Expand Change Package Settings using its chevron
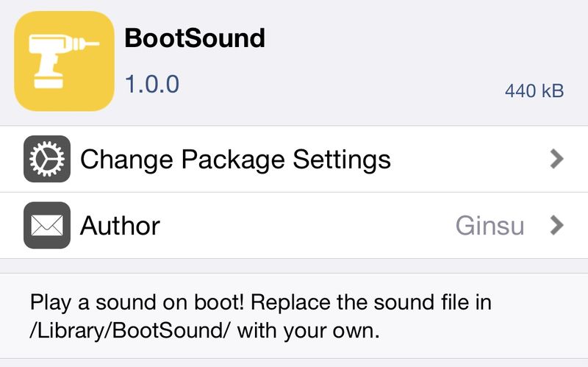588x367 pixels. point(557,159)
